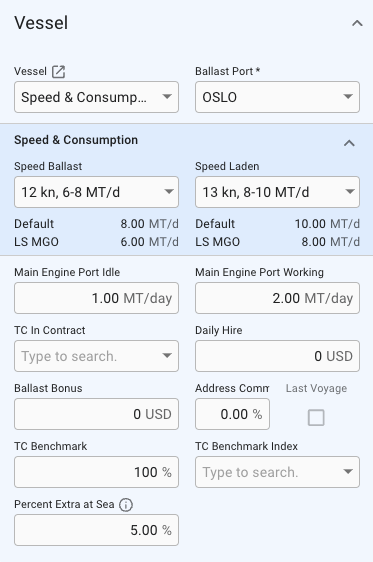Open the TC In Contract search dropdown
Viewport: 373px width, 562px height.
coord(96,356)
